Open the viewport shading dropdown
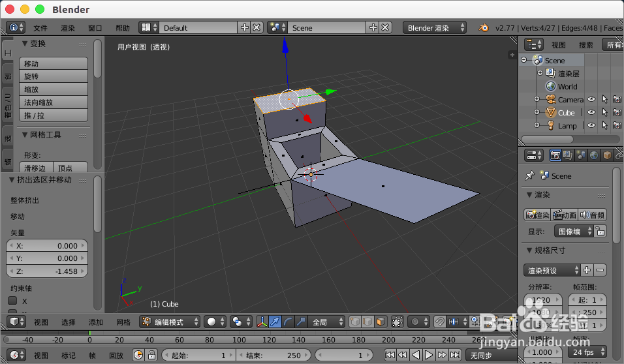The height and width of the screenshot is (364, 624). (x=215, y=322)
